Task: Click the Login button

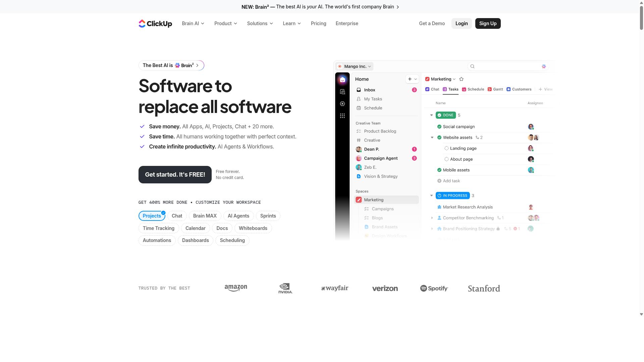Action: 462,23
